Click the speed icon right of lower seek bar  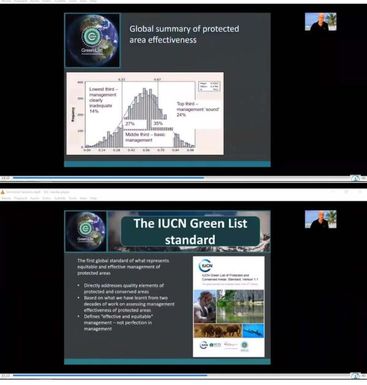point(356,376)
